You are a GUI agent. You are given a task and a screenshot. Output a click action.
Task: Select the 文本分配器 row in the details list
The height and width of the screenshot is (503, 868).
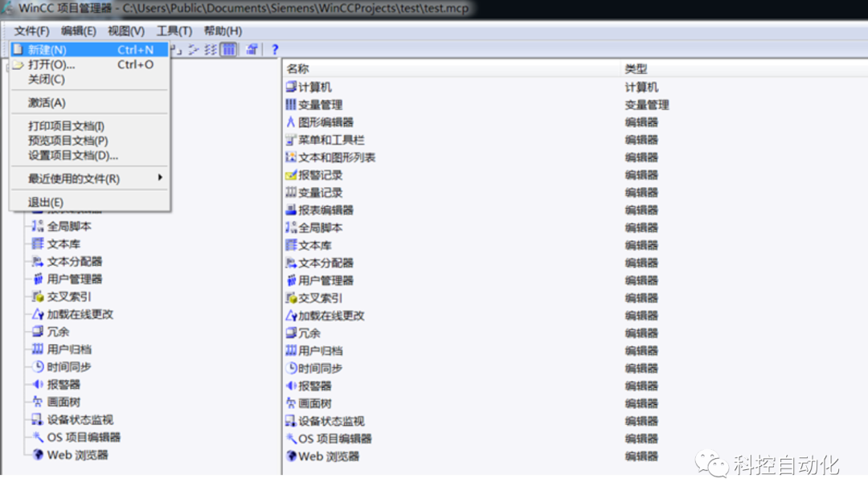tap(575, 263)
